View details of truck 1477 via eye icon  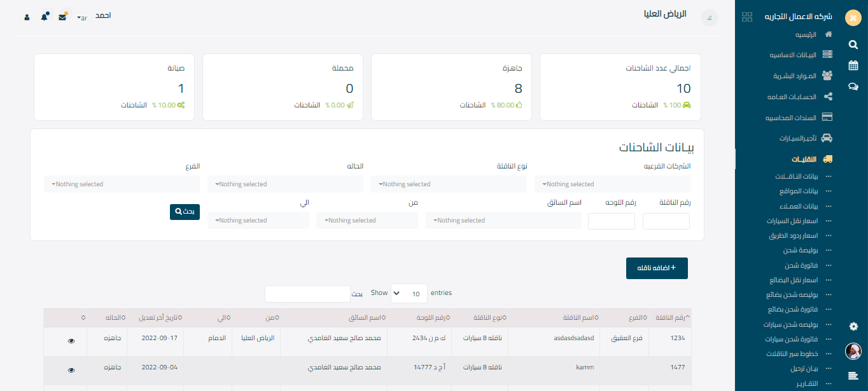[x=71, y=370]
